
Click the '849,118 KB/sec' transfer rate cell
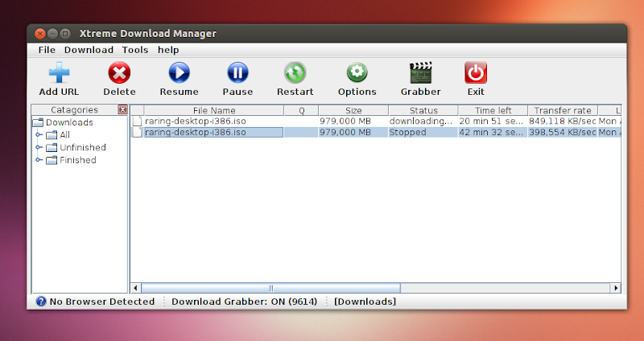pos(562,121)
